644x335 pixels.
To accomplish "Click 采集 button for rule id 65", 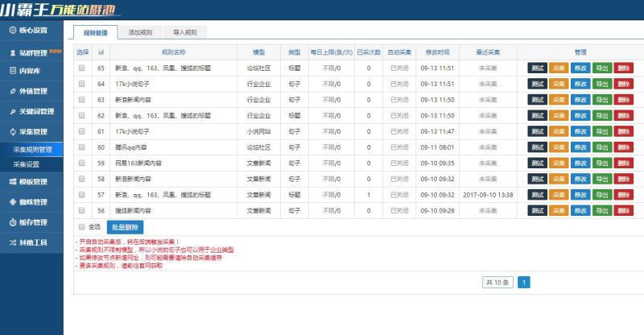I will (559, 68).
